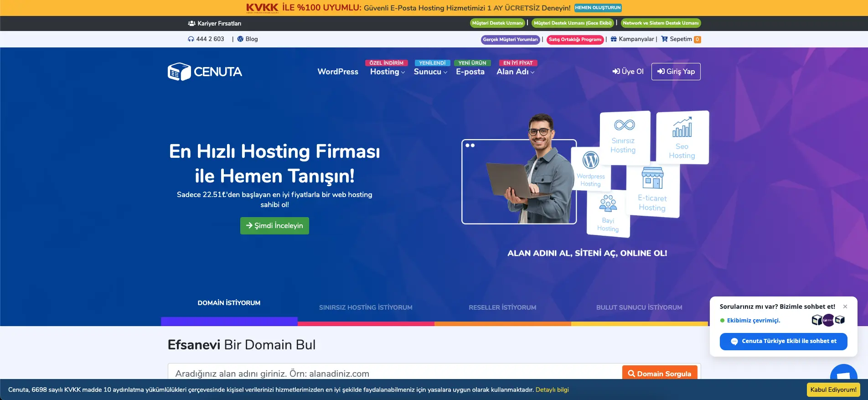The height and width of the screenshot is (400, 868).
Task: Click the green Şimdi İnceleyin button
Action: [x=274, y=226]
